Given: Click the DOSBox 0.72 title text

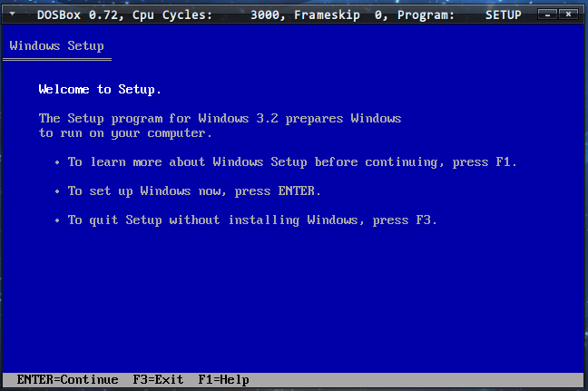Looking at the screenshot, I should [78, 15].
